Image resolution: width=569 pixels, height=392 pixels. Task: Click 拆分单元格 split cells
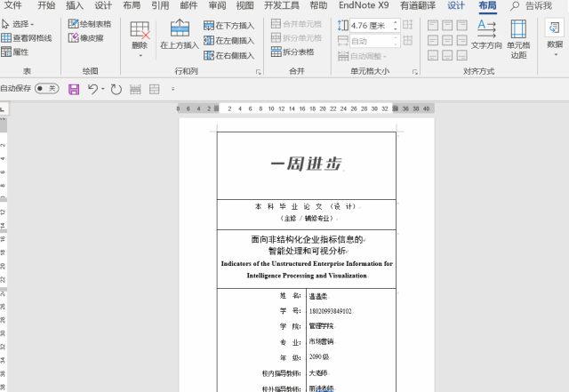[296, 37]
